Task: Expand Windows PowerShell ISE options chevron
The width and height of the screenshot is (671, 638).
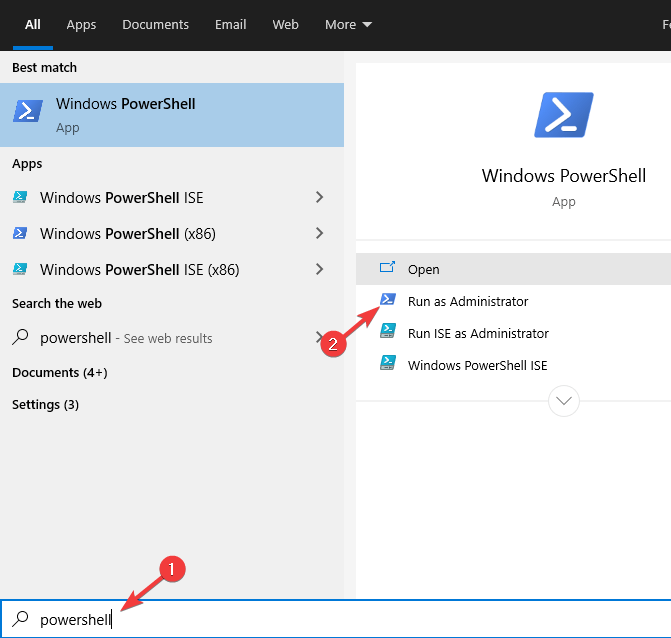Action: [319, 197]
